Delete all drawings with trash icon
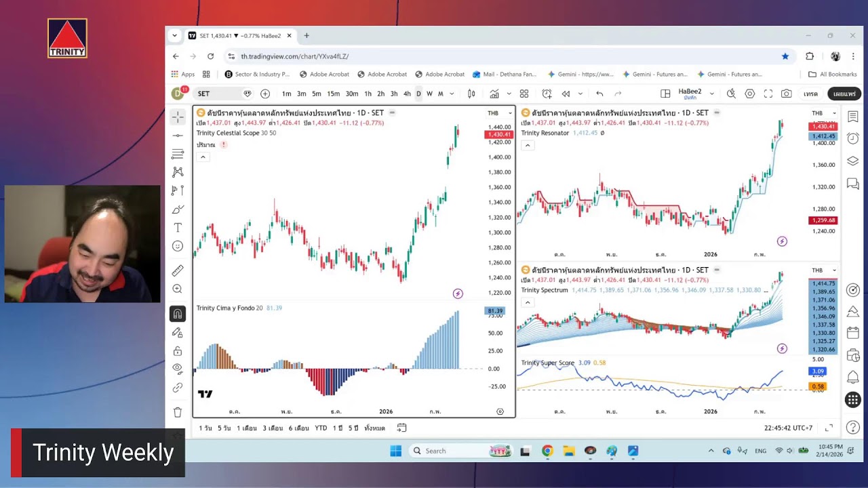 (x=178, y=412)
